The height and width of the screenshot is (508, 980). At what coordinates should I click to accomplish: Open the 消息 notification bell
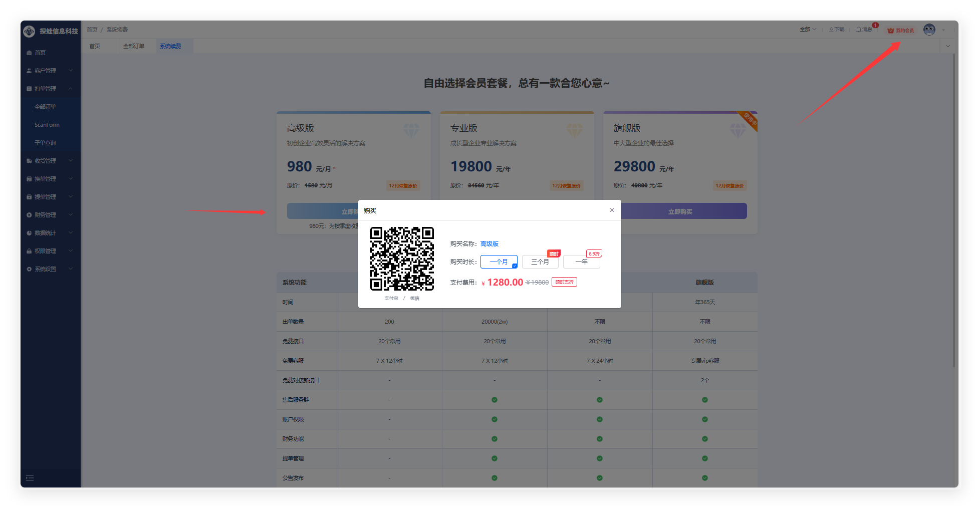(859, 30)
